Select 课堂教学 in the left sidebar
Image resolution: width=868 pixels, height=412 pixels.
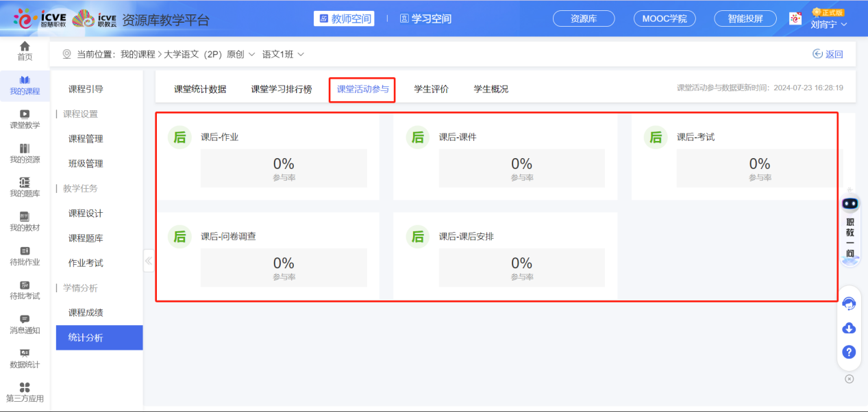pyautogui.click(x=25, y=120)
